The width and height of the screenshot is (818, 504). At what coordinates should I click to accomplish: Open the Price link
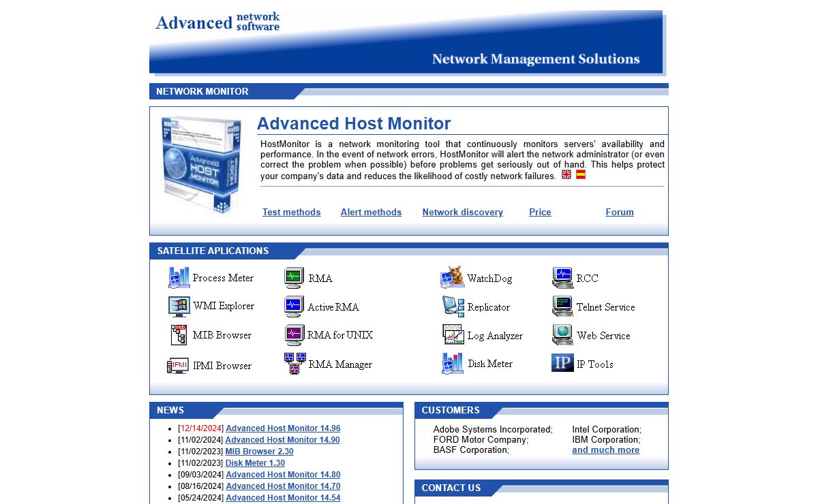click(540, 212)
